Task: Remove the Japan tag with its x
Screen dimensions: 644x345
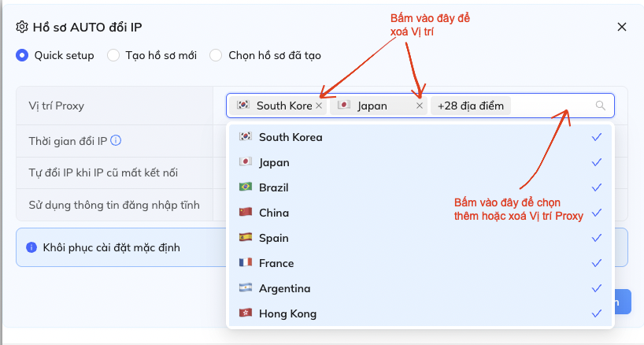Action: coord(419,106)
